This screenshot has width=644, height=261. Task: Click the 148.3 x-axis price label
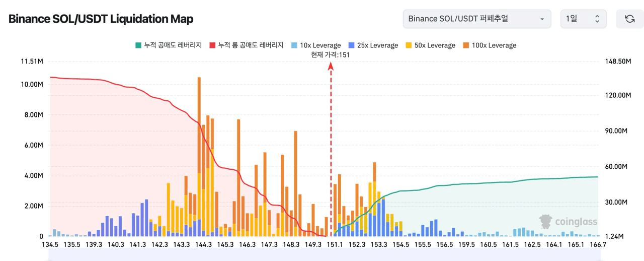[x=291, y=245]
